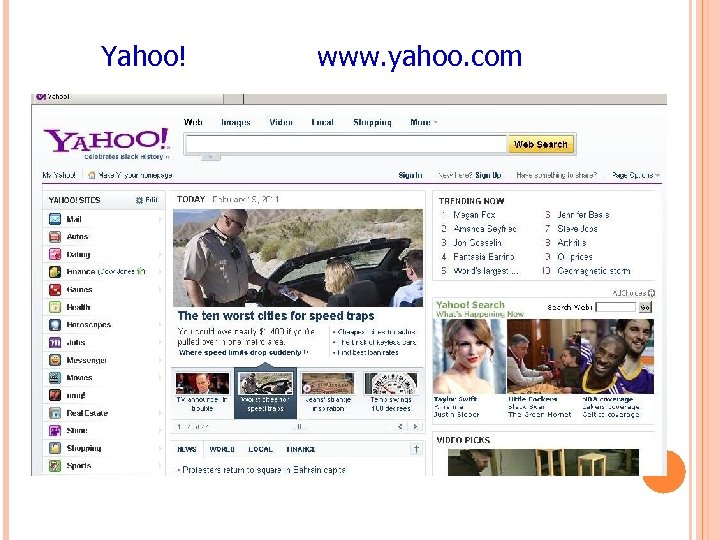Open the Messenger smiley icon

point(55,360)
